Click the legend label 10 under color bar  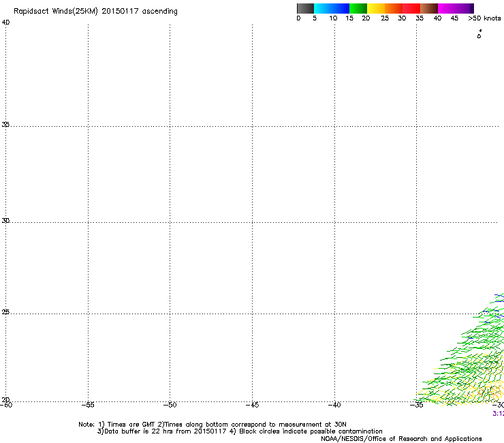333,18
